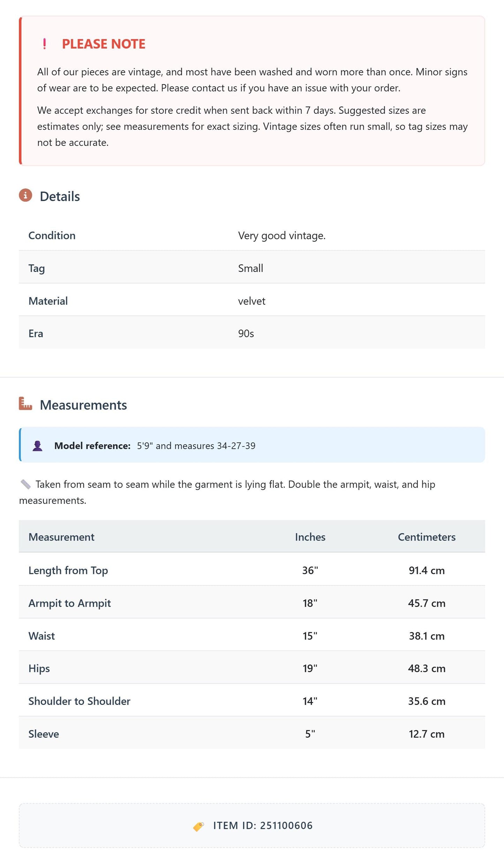Click the Inches column header

point(310,537)
